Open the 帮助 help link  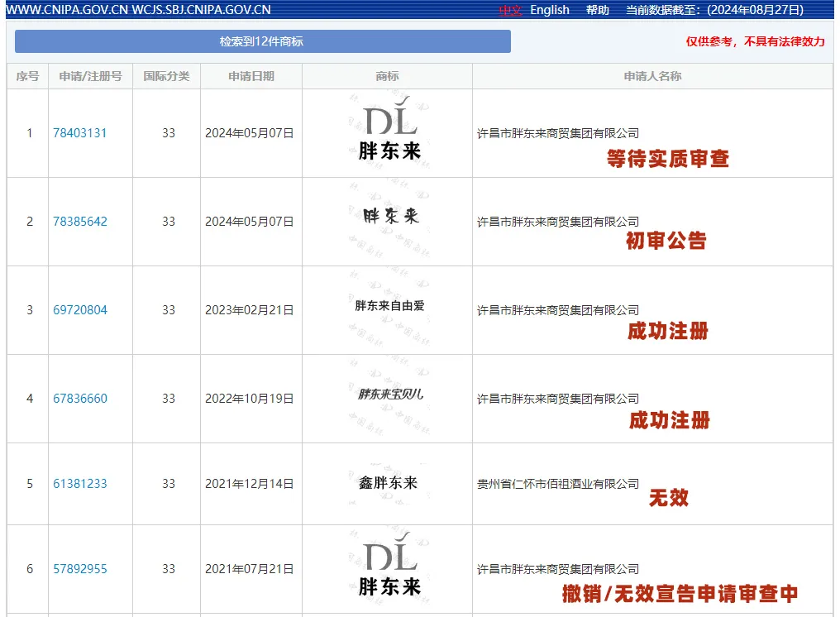click(597, 10)
